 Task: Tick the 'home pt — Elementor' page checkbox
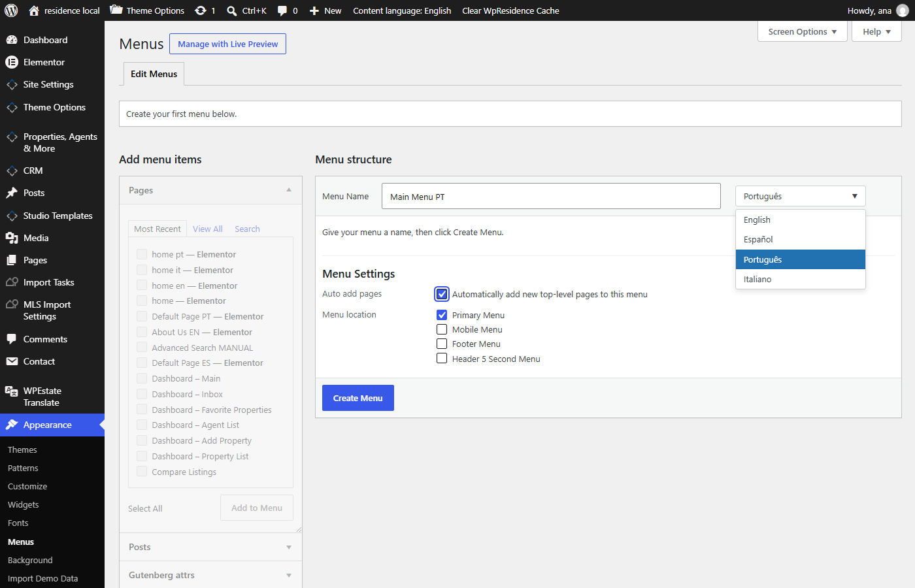click(x=142, y=254)
